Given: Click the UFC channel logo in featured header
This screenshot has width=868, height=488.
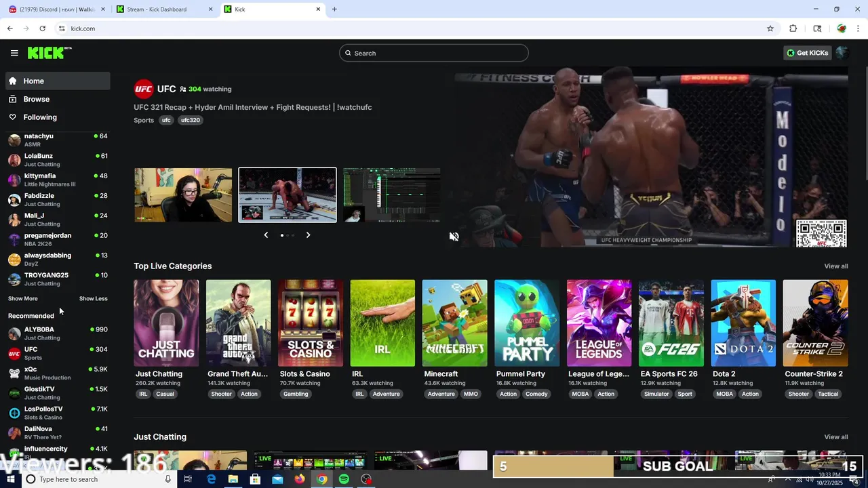Looking at the screenshot, I should [x=143, y=89].
